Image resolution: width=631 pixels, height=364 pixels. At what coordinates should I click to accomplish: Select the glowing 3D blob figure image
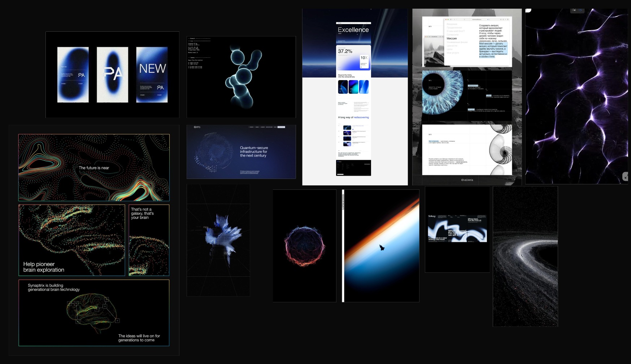(x=241, y=77)
